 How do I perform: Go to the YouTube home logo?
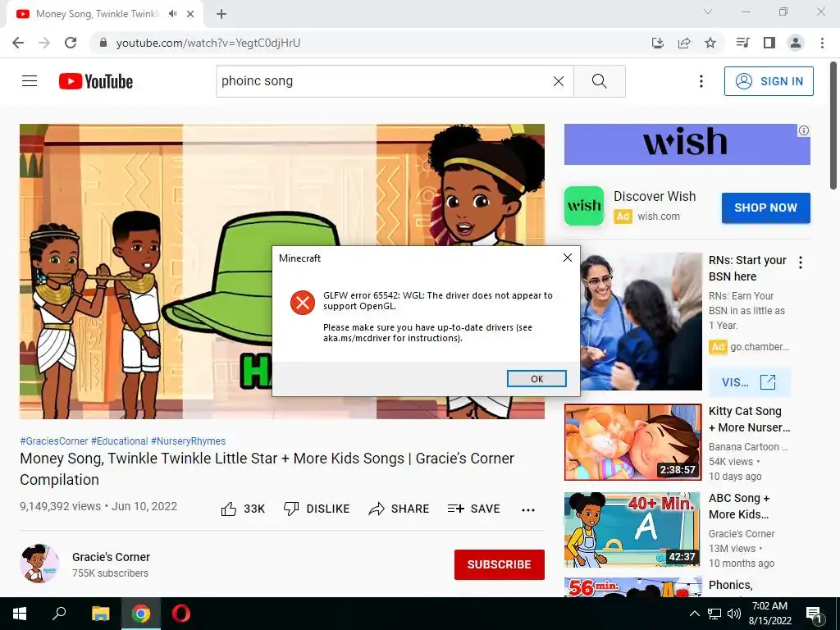pyautogui.click(x=96, y=81)
